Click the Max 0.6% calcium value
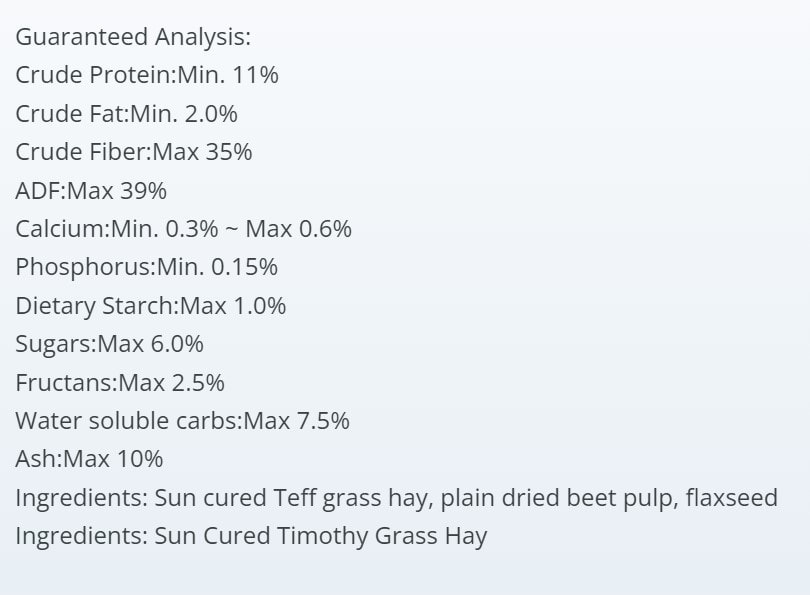 click(299, 229)
